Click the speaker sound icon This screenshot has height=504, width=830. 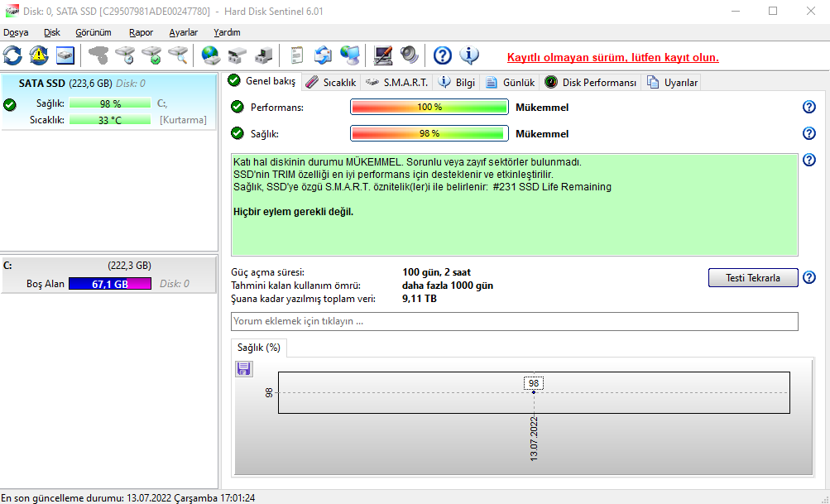(x=409, y=55)
